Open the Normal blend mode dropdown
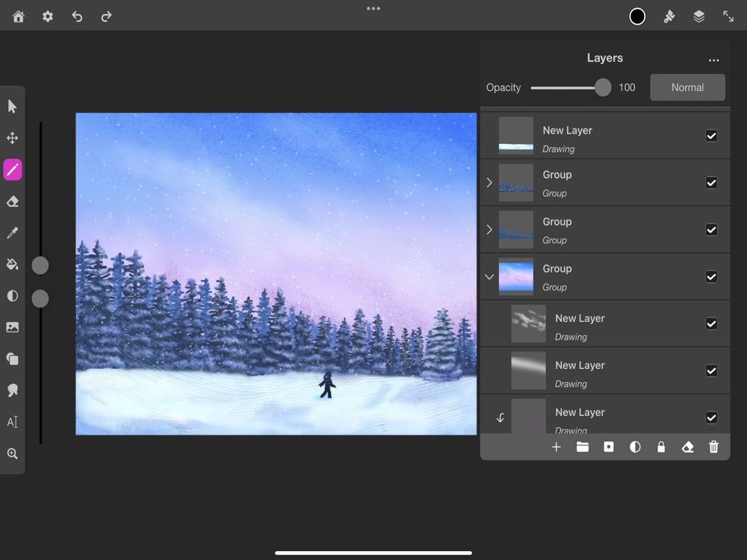Screen dimensions: 747x560 (x=687, y=87)
